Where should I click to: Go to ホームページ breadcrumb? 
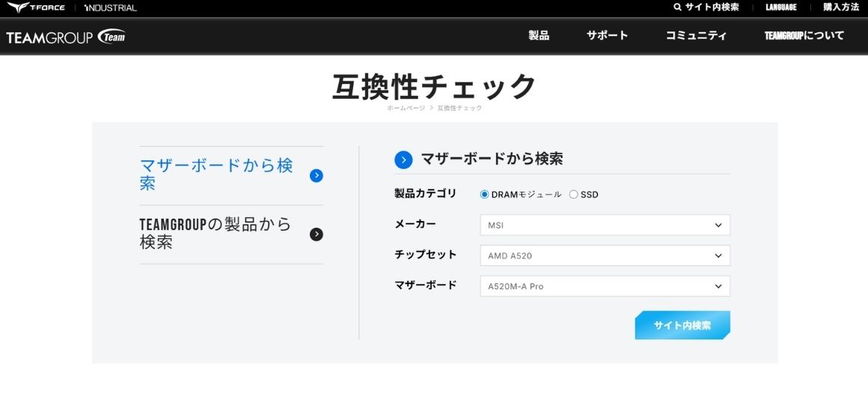406,108
